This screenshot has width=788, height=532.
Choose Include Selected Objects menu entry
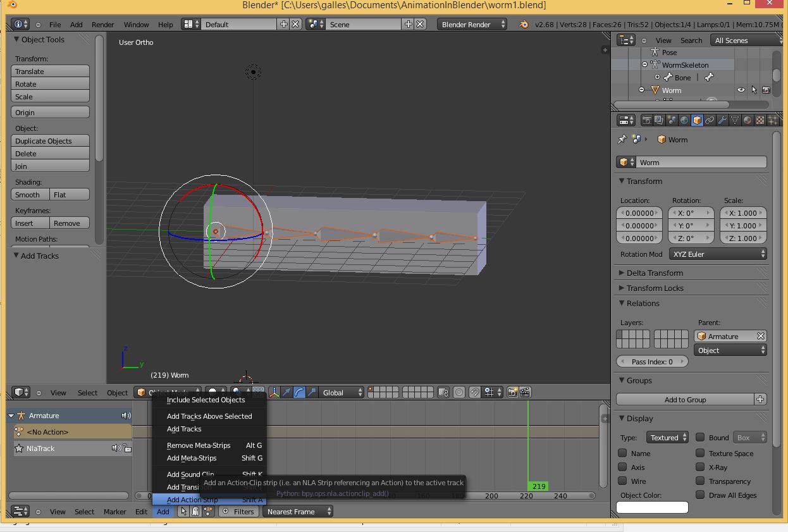point(209,400)
